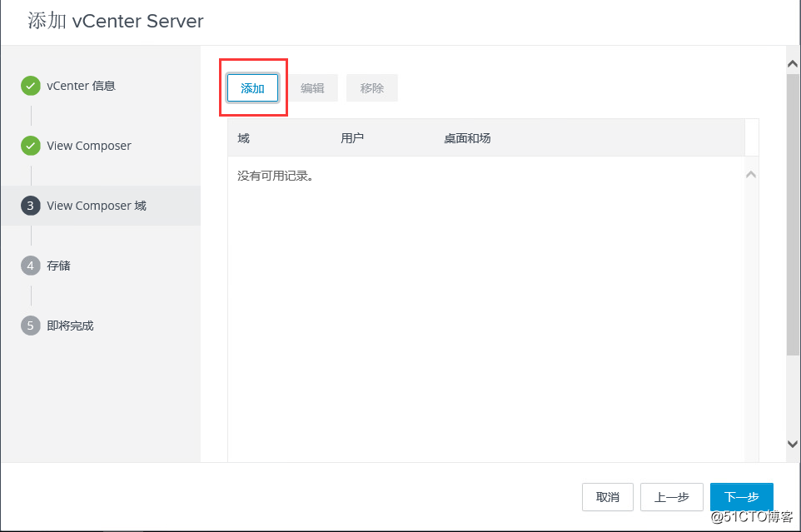Sort by the 用户 column header
Screen dimensions: 801x532
(352, 138)
